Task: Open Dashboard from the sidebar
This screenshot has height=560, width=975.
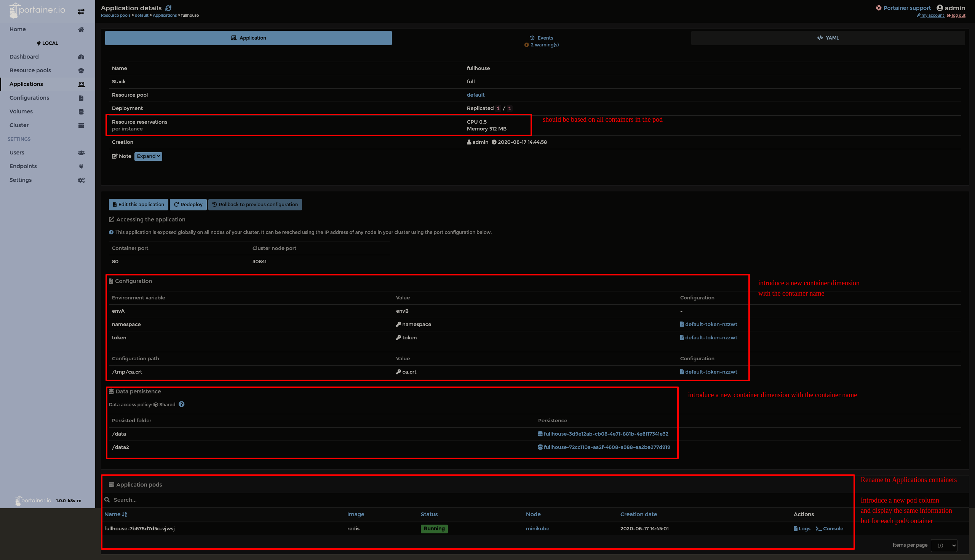Action: click(24, 57)
